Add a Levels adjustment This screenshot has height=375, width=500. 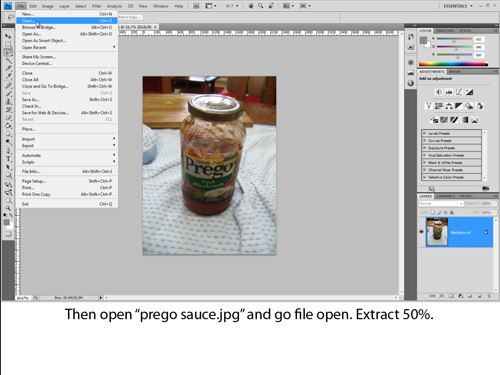(449, 92)
